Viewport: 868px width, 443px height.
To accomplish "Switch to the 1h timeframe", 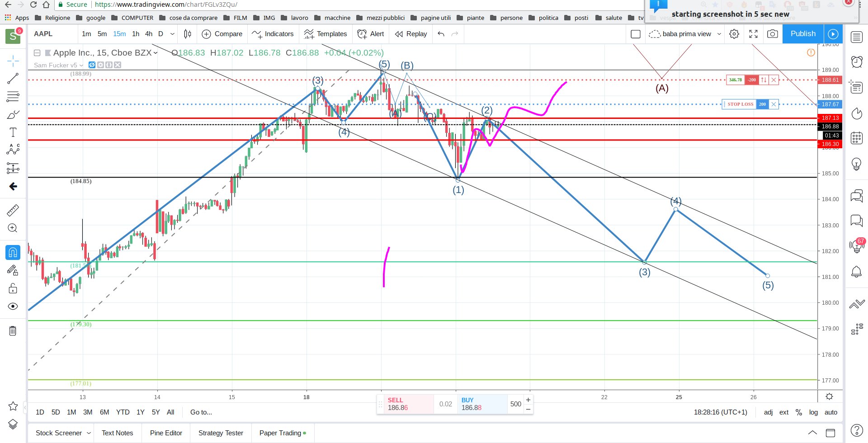I will 136,34.
